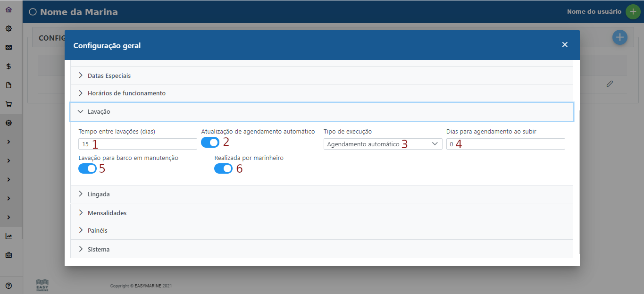Viewport: 644px width, 294px height.
Task: Open the Tipo de execução dropdown
Action: 382,143
